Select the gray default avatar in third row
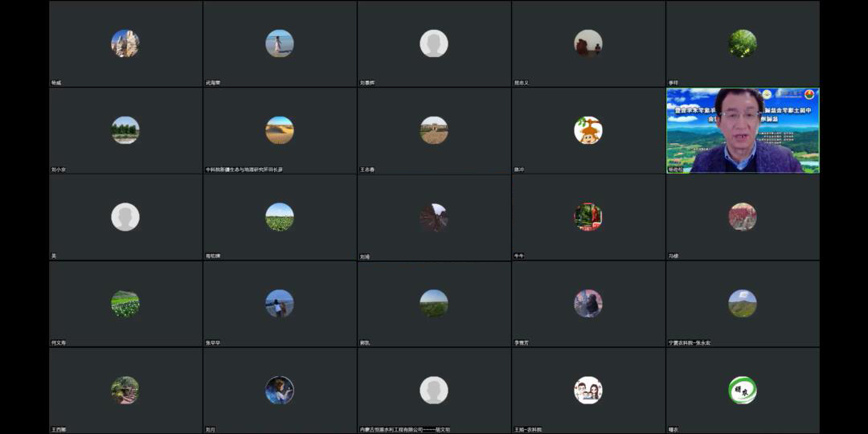Viewport: 868px width, 434px height. pos(125,217)
